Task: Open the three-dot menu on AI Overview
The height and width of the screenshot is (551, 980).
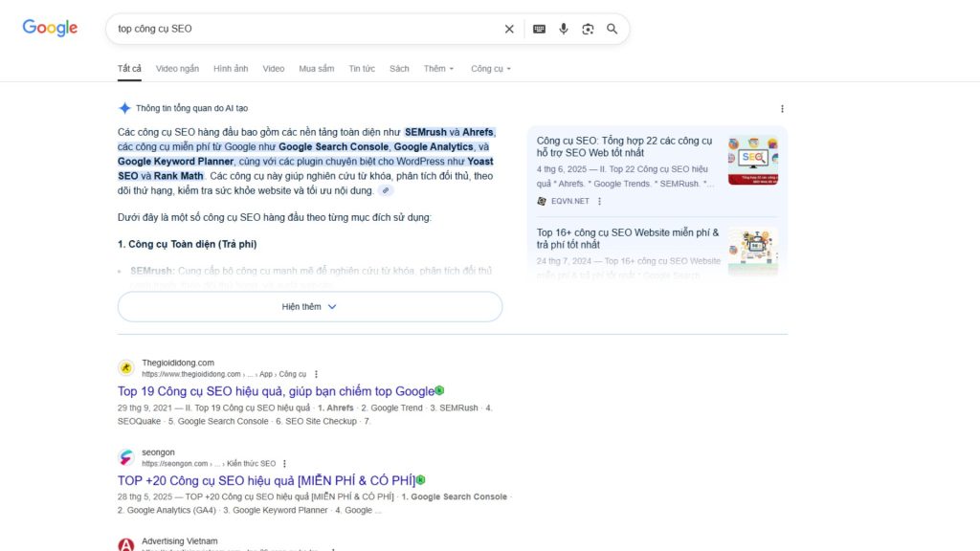Action: click(x=782, y=108)
